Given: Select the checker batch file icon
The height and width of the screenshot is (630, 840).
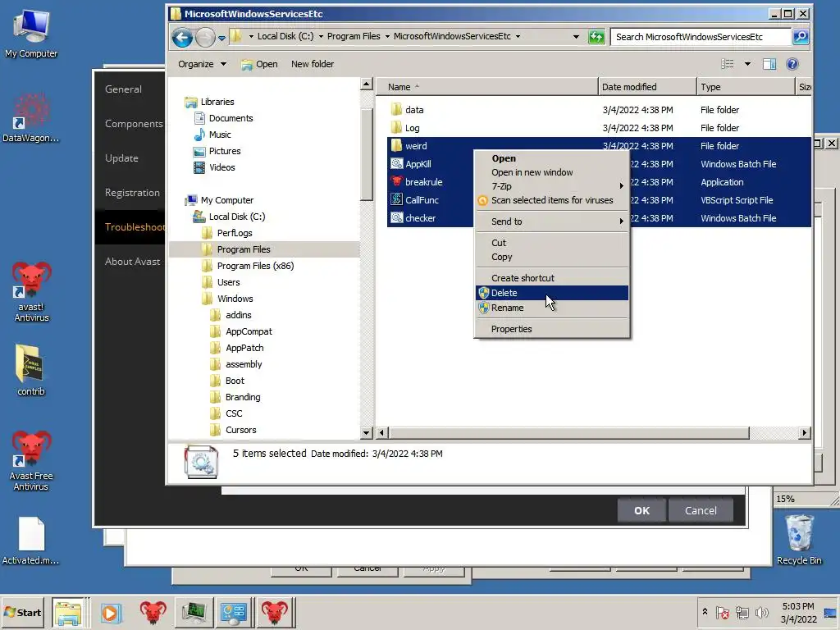Looking at the screenshot, I should pos(396,218).
